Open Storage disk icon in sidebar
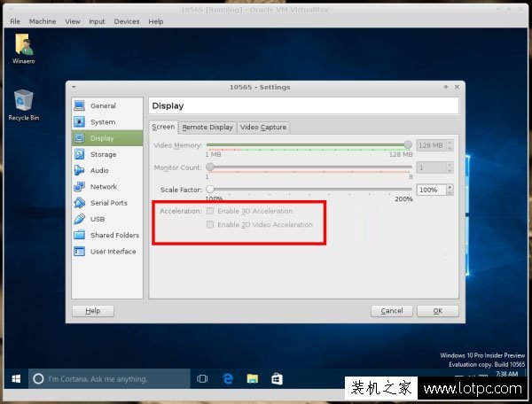 pos(80,154)
